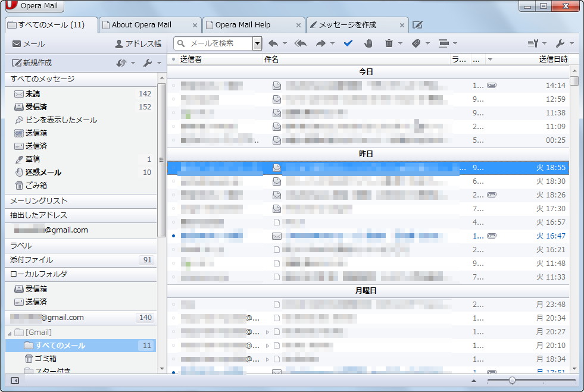The width and height of the screenshot is (584, 392).
Task: Open the search field dropdown arrow
Action: pyautogui.click(x=257, y=43)
